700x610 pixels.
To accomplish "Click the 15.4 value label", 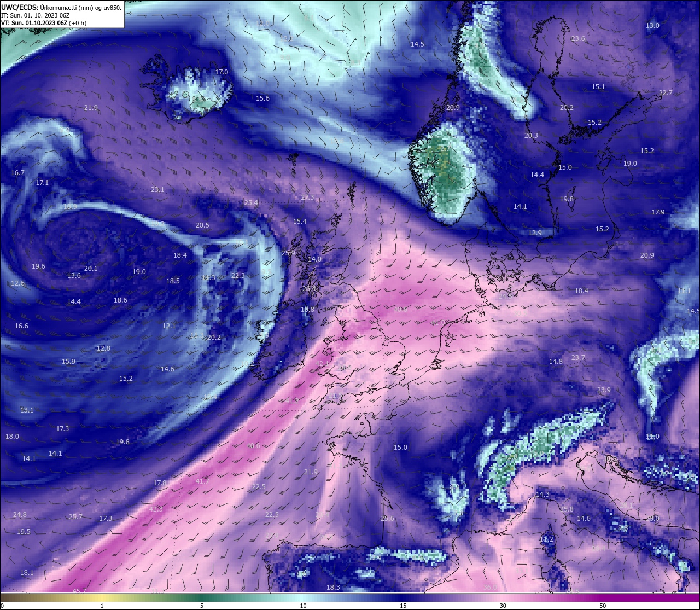I will point(300,222).
